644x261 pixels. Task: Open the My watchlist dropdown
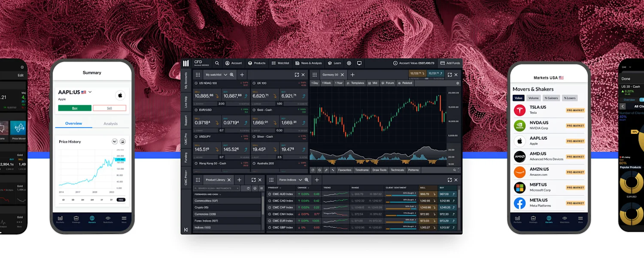coord(226,75)
